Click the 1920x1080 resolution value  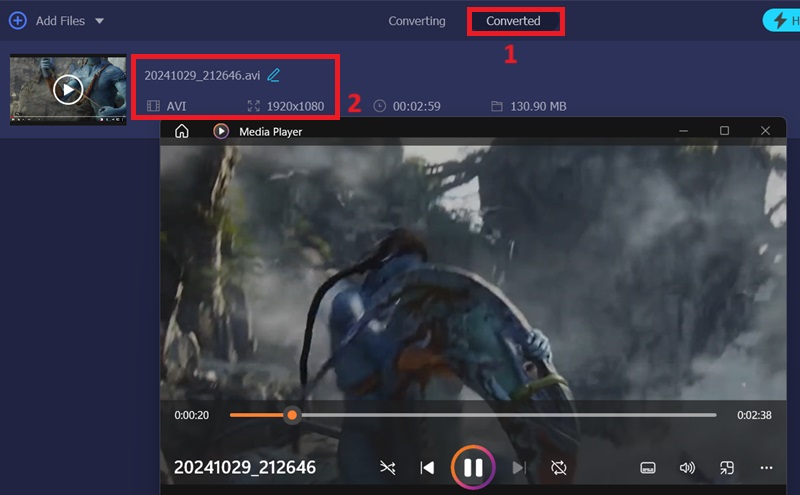[295, 106]
